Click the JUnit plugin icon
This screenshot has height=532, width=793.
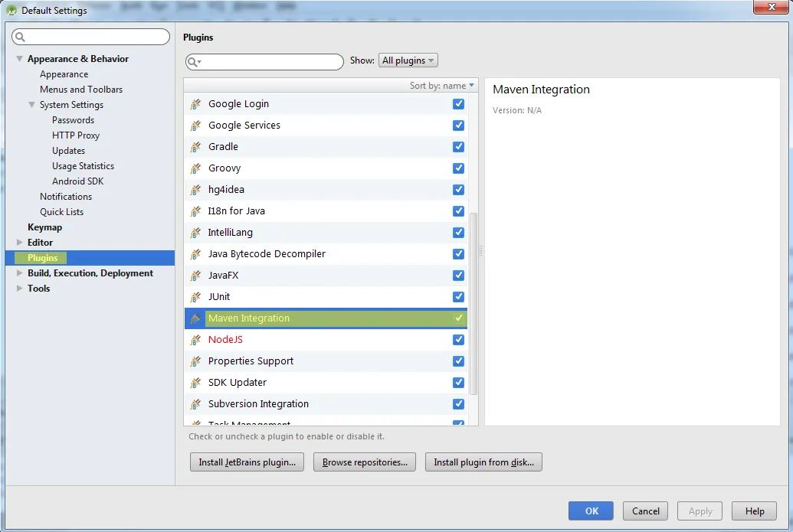[195, 297]
